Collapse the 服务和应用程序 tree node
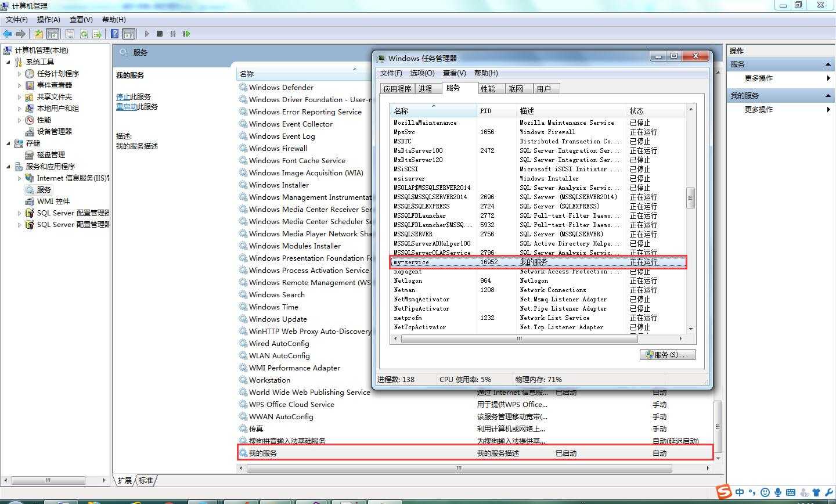Image resolution: width=836 pixels, height=504 pixels. coord(8,166)
